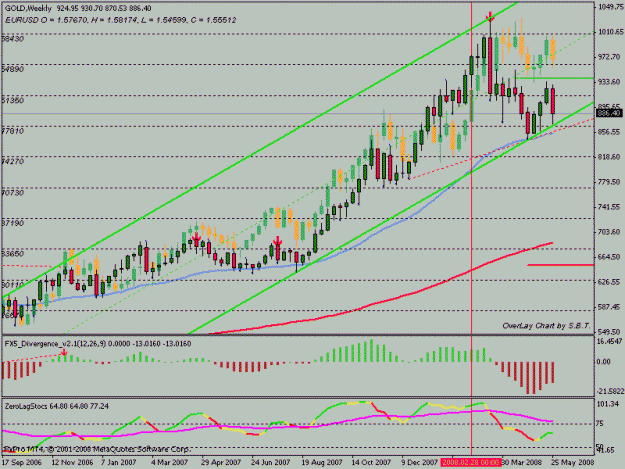Click the 886.40 current price tag
The image size is (625, 469).
(x=609, y=114)
